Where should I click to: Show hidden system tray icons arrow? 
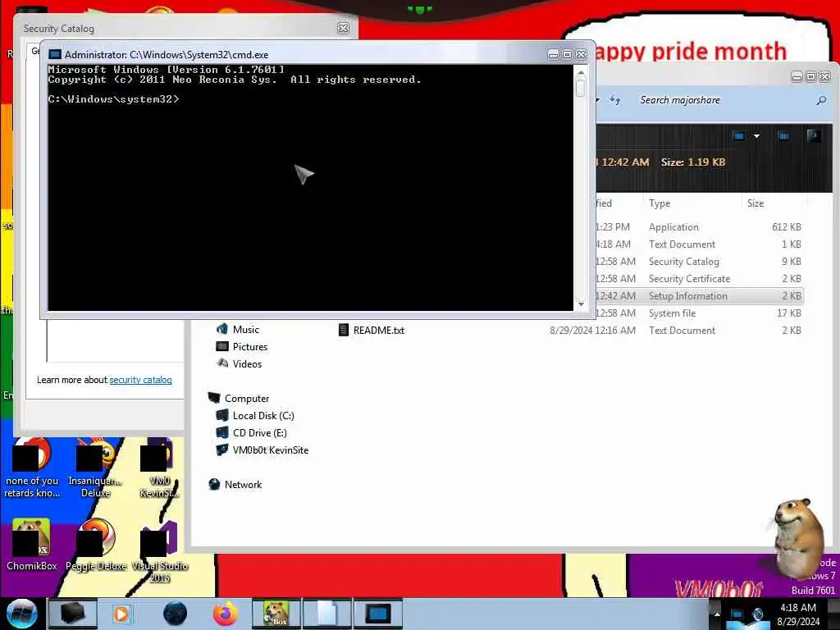[717, 614]
